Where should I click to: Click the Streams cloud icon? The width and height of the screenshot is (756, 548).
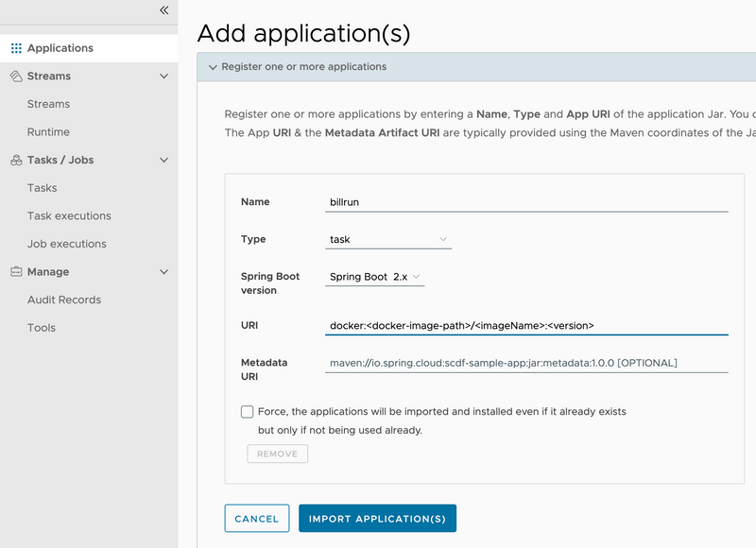click(16, 77)
